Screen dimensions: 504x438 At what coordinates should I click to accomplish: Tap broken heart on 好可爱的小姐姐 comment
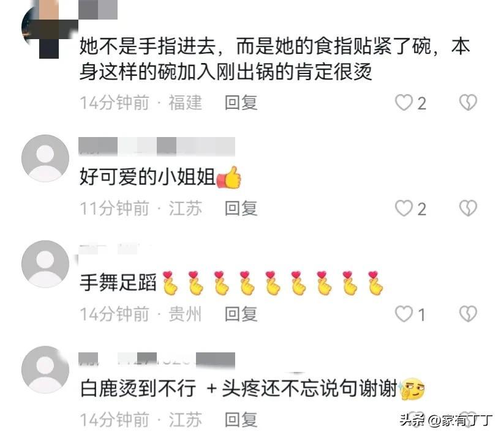coord(468,209)
